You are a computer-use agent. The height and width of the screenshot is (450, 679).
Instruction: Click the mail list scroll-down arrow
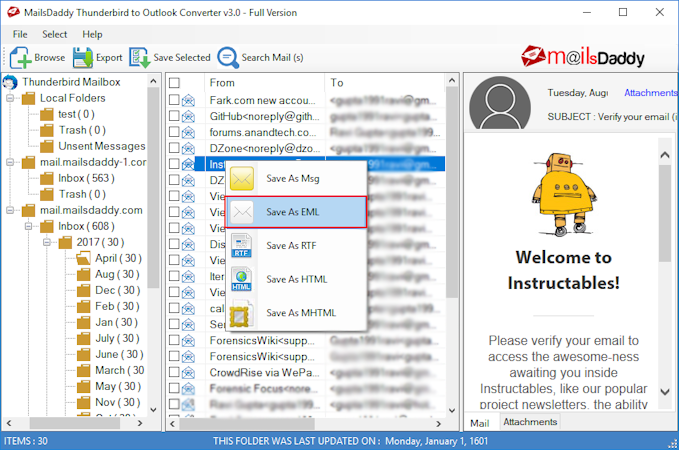pos(452,410)
